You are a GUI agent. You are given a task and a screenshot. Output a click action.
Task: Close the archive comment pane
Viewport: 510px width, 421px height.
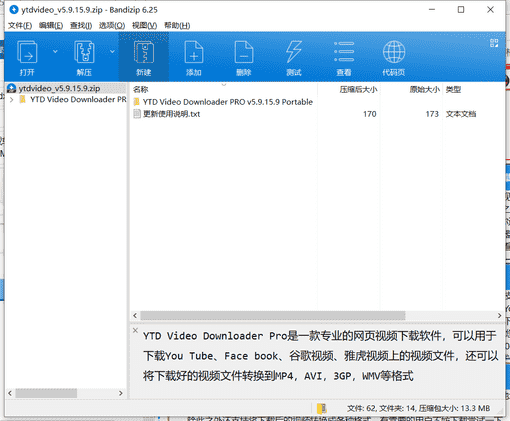[x=135, y=330]
